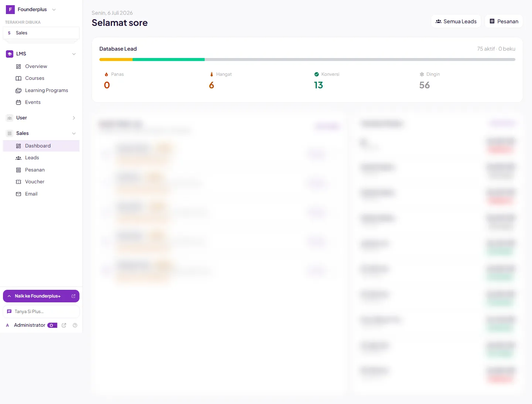Click the external-link icon beside Administrator
Viewport: 532px width, 404px height.
pos(64,325)
